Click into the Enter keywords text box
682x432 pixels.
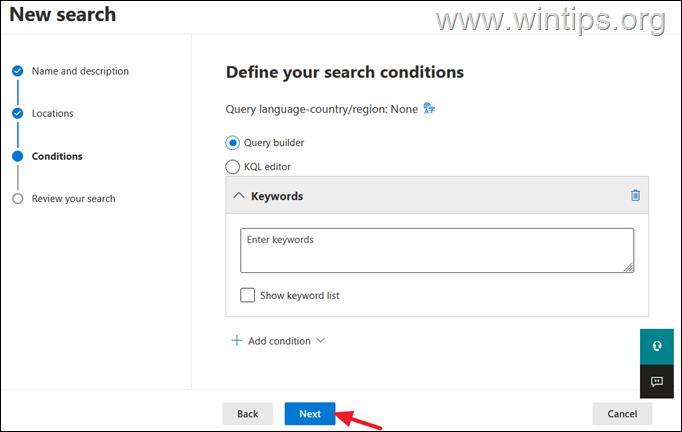(437, 251)
